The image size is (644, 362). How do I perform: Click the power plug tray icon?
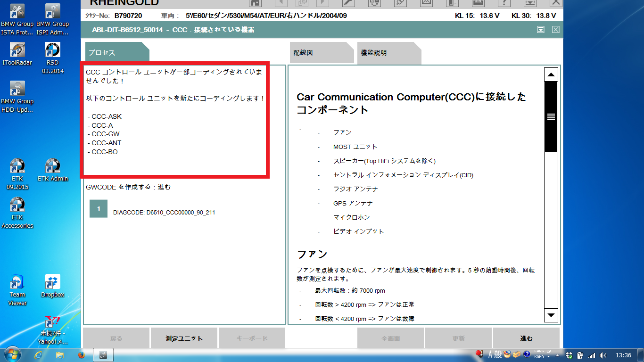click(x=580, y=355)
